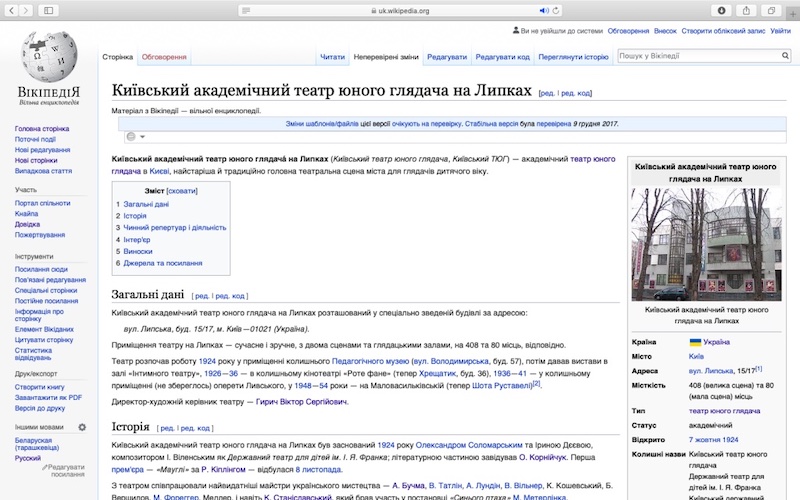The width and height of the screenshot is (800, 500).
Task: Open 'Спеціальні сторінки' link
Action: pyautogui.click(x=46, y=290)
